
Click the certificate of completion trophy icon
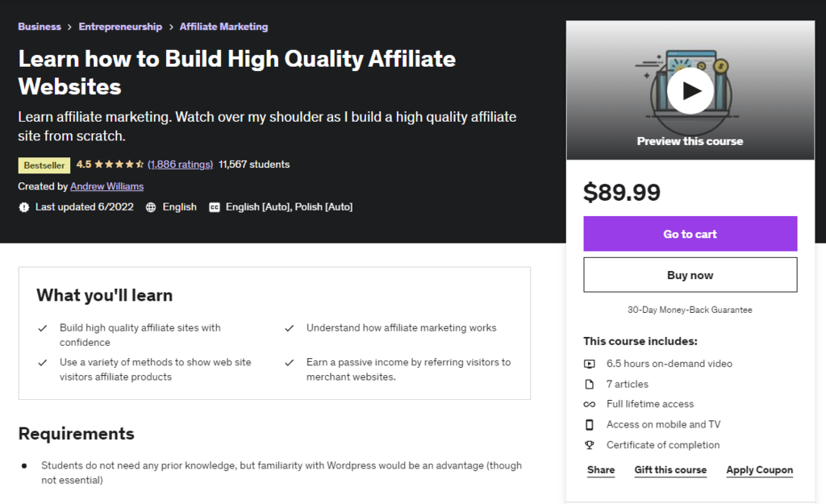click(590, 444)
